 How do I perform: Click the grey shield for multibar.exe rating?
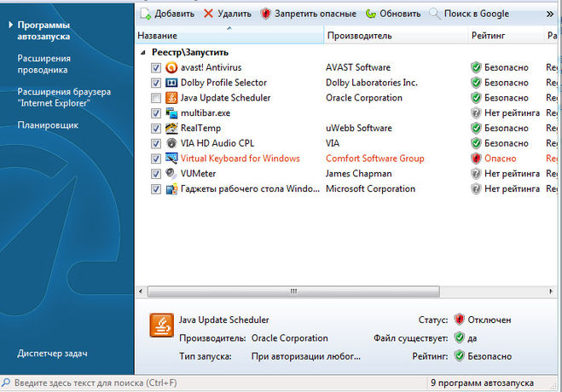[x=476, y=113]
